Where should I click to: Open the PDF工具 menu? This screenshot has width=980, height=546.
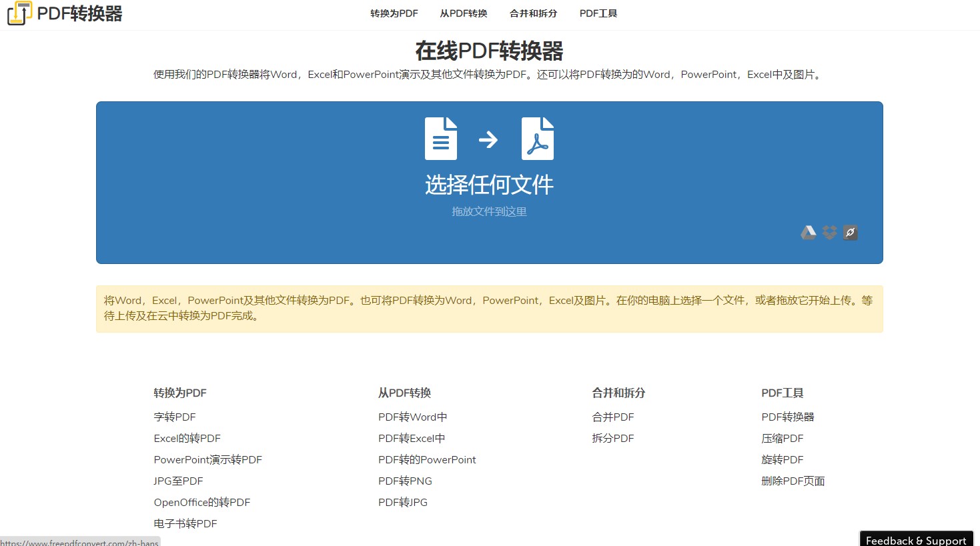pos(598,13)
